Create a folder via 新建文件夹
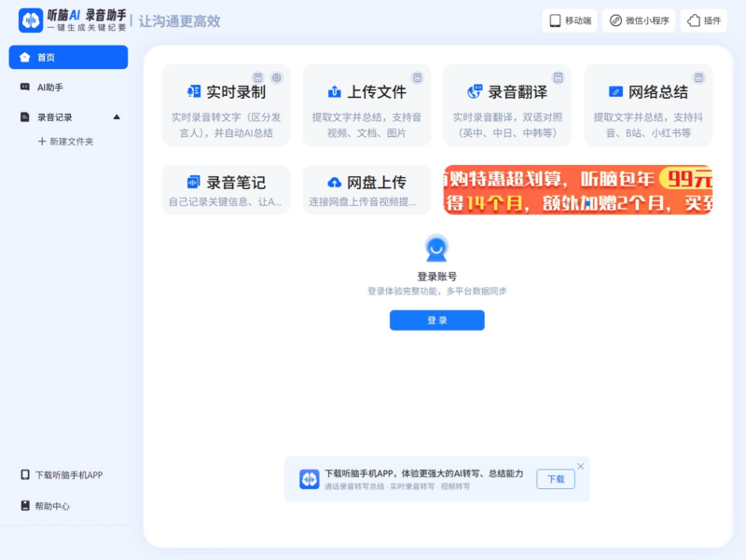746x560 pixels. tap(67, 143)
